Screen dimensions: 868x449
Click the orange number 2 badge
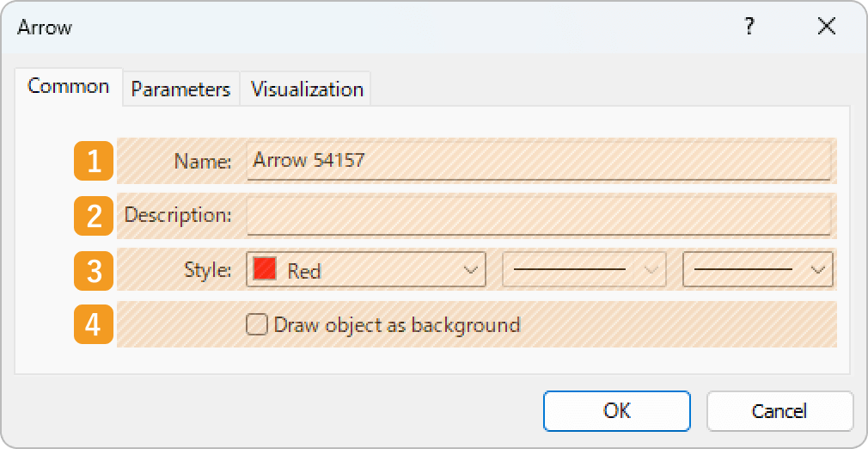pos(94,216)
